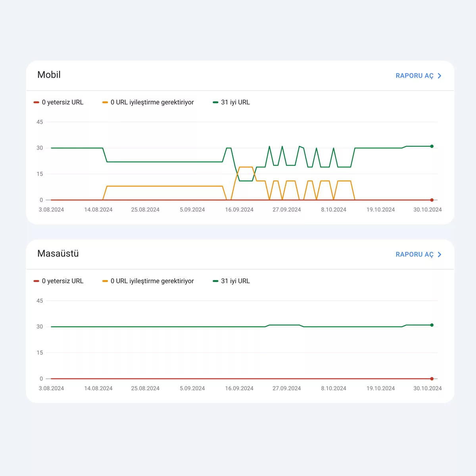Toggle orange 'iyileştirme gerektiriyor' legend in Mobil

click(148, 102)
